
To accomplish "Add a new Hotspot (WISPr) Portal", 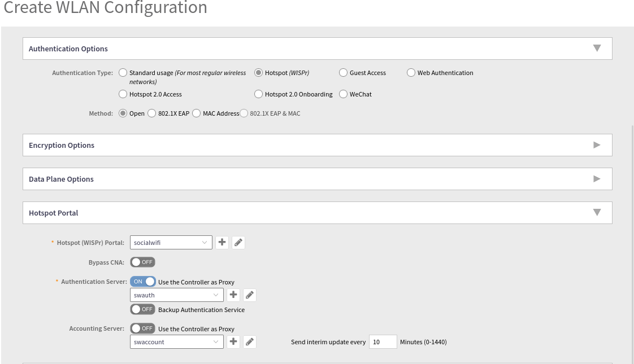I will (222, 243).
